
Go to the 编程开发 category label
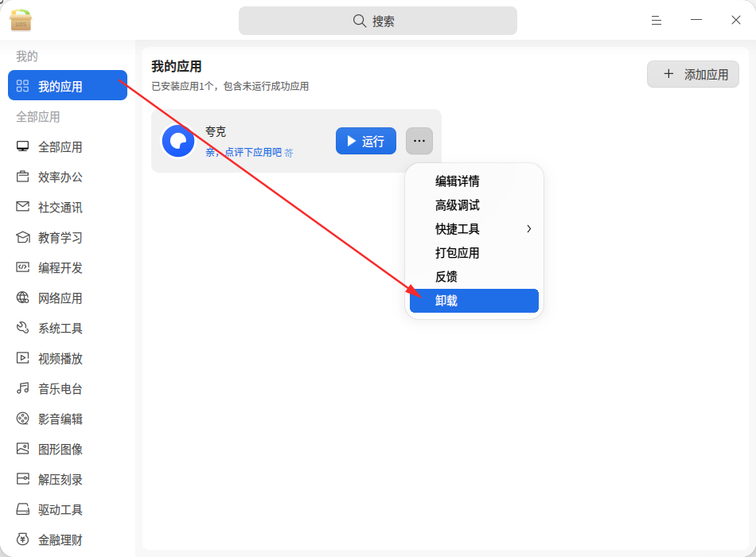point(60,267)
